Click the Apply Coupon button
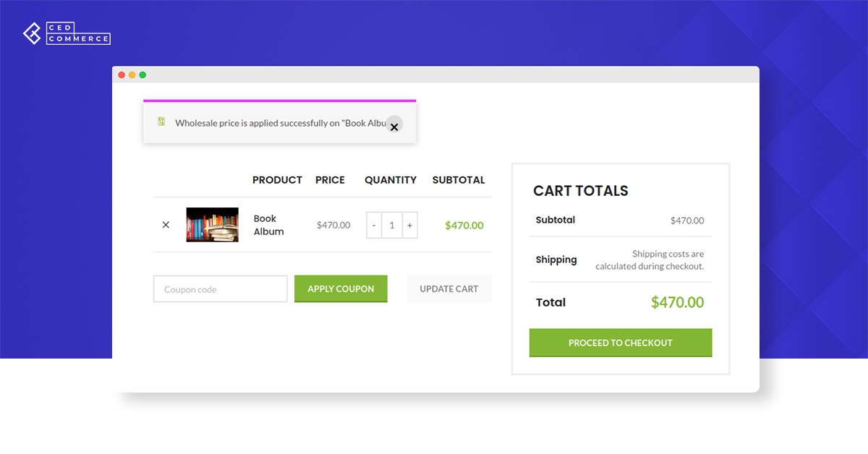The image size is (868, 454). click(341, 288)
